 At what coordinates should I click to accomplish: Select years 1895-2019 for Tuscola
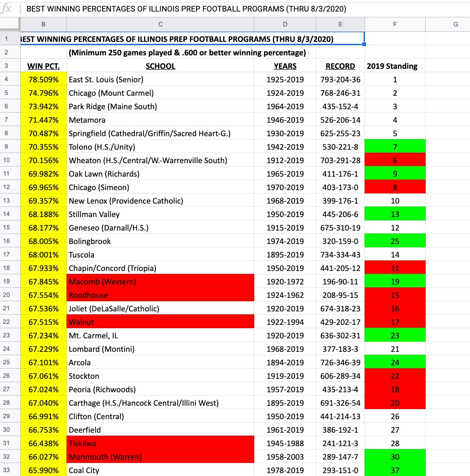tap(285, 255)
